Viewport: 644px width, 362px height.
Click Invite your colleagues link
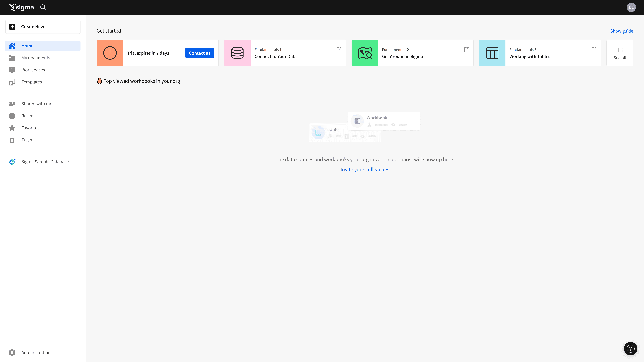click(x=365, y=170)
